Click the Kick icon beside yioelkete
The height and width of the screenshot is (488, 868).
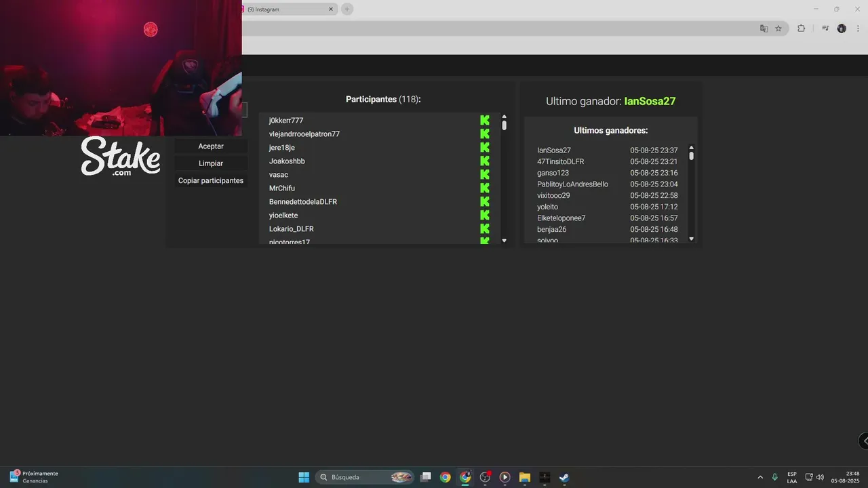(x=485, y=215)
